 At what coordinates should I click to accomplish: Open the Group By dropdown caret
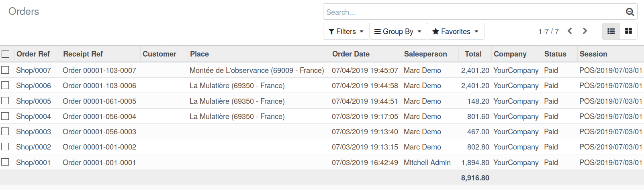[x=419, y=31]
